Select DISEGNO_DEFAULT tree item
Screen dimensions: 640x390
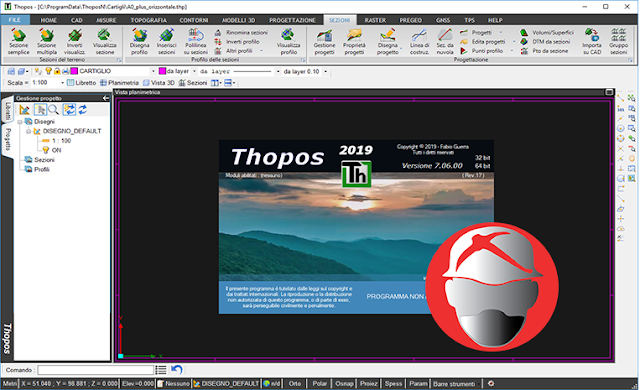72,131
